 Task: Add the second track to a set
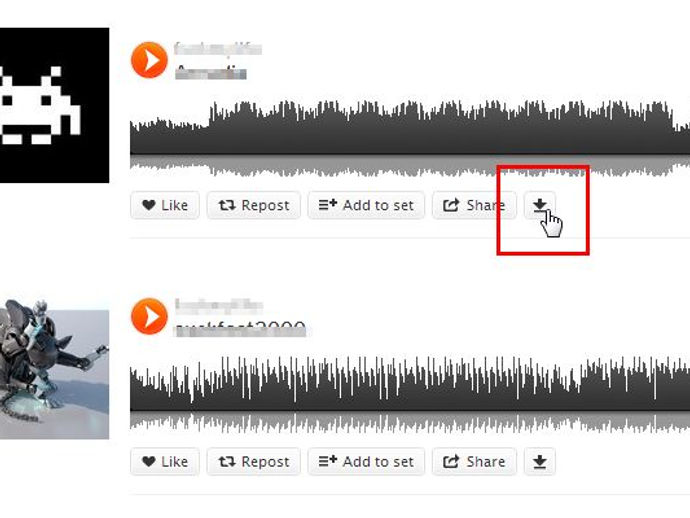tap(366, 462)
